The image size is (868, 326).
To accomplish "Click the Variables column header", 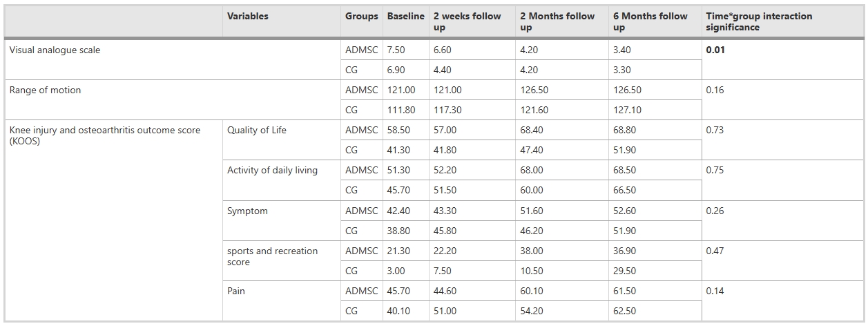I will pos(248,16).
